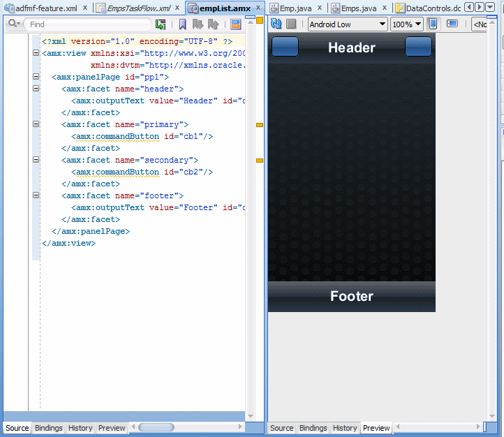Close the Emp.java tab
Viewport: 504px width, 437px height.
point(320,8)
